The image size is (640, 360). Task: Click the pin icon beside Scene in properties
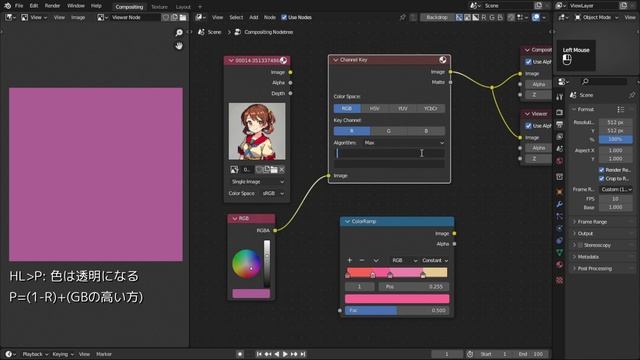click(x=631, y=95)
